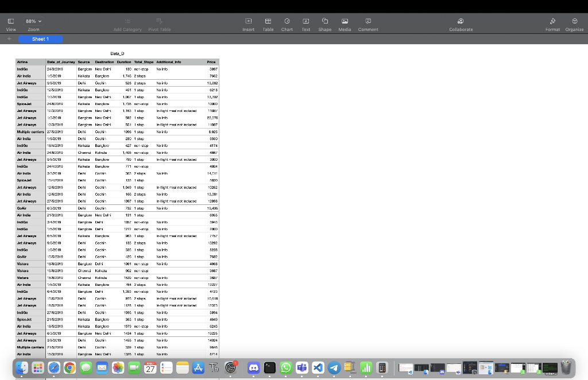Insert a Text box

(305, 23)
